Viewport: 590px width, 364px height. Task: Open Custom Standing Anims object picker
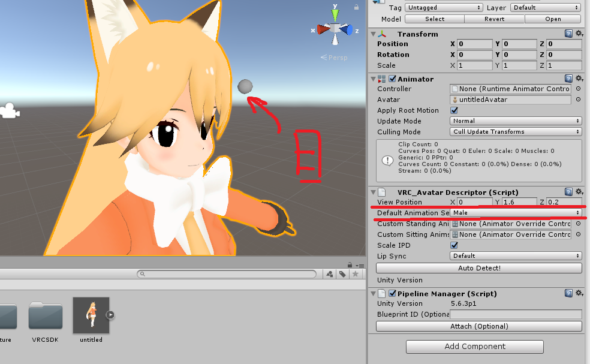pyautogui.click(x=579, y=224)
